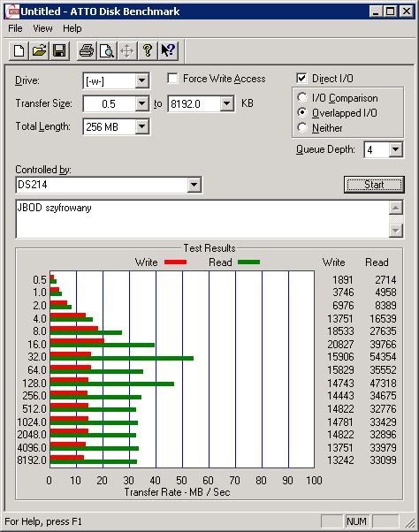Enable the Force Write Access checkbox
Image resolution: width=419 pixels, height=532 pixels.
[x=172, y=79]
